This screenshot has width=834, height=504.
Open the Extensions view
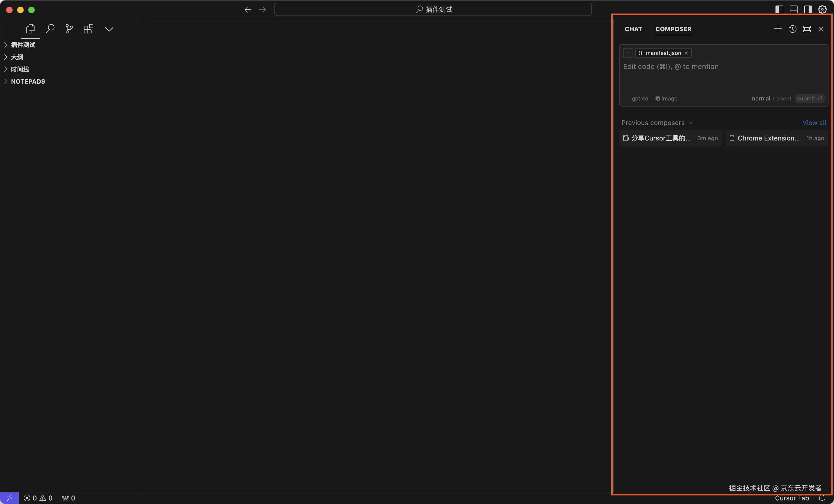pyautogui.click(x=88, y=29)
